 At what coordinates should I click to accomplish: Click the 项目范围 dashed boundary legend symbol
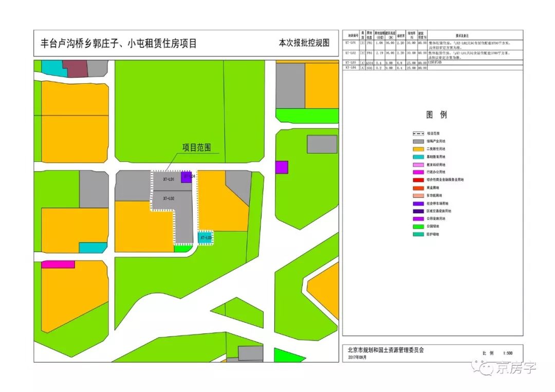point(418,133)
